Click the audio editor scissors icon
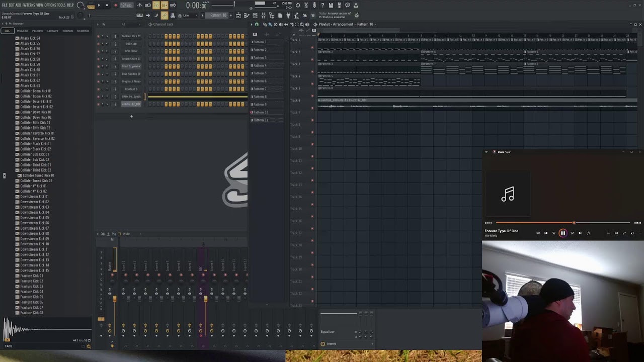 306,5
